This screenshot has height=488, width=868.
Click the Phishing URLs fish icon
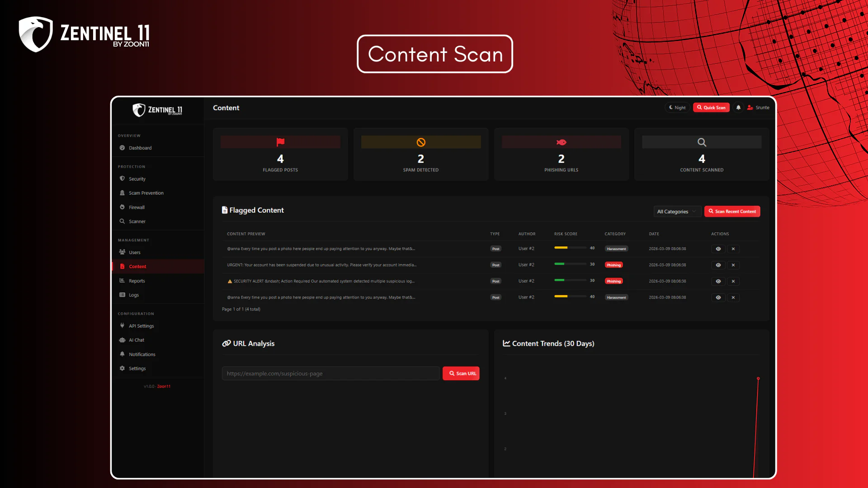tap(561, 142)
